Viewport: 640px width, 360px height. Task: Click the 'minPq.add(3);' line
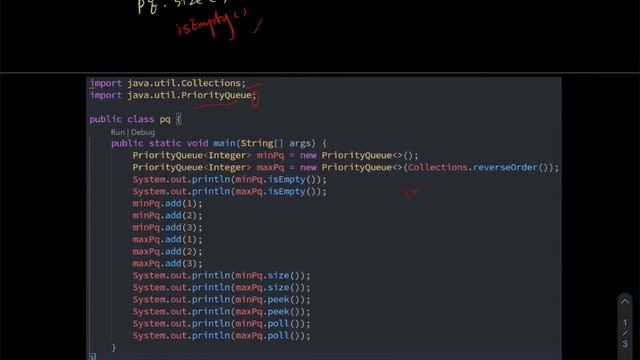167,227
